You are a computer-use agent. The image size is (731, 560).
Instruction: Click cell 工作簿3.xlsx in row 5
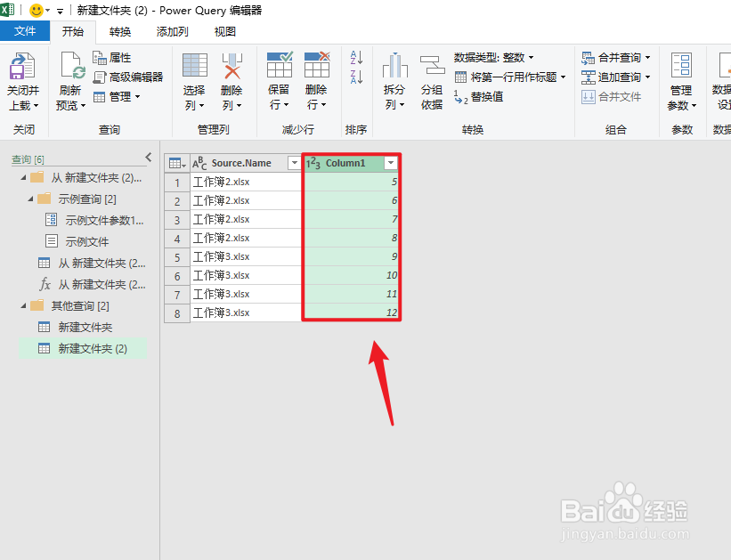click(246, 256)
